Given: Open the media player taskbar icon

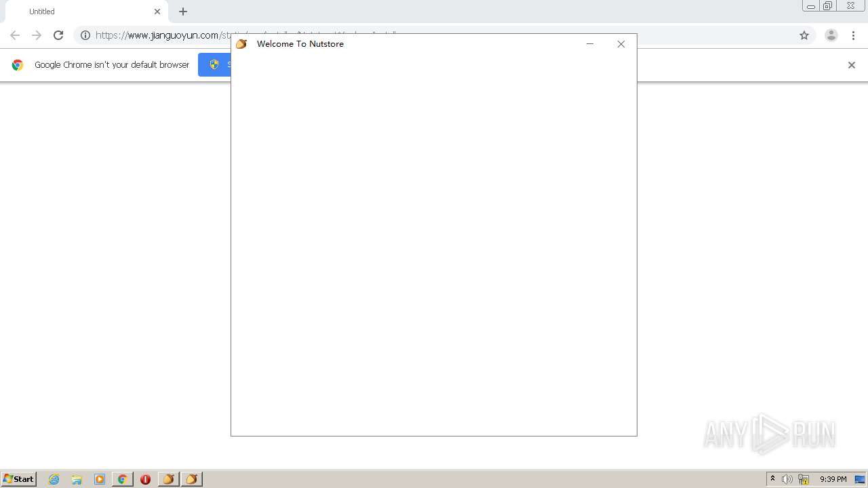Looking at the screenshot, I should tap(100, 479).
